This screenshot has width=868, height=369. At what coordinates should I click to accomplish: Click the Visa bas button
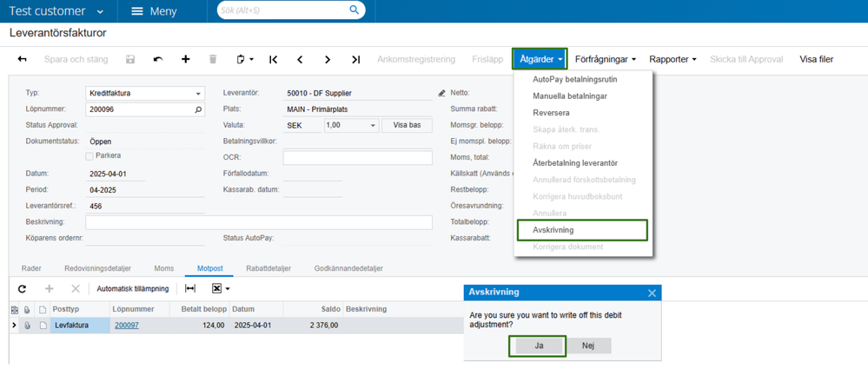point(407,126)
